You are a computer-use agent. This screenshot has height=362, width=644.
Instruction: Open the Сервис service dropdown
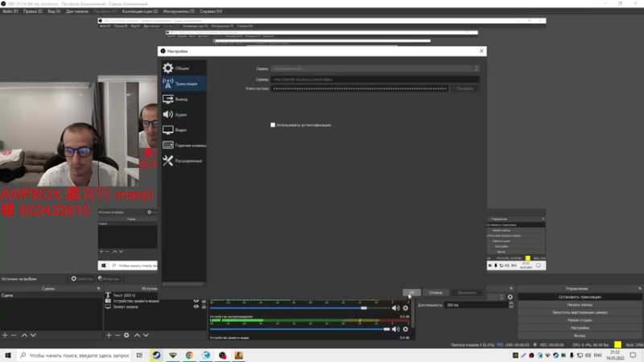(375, 68)
